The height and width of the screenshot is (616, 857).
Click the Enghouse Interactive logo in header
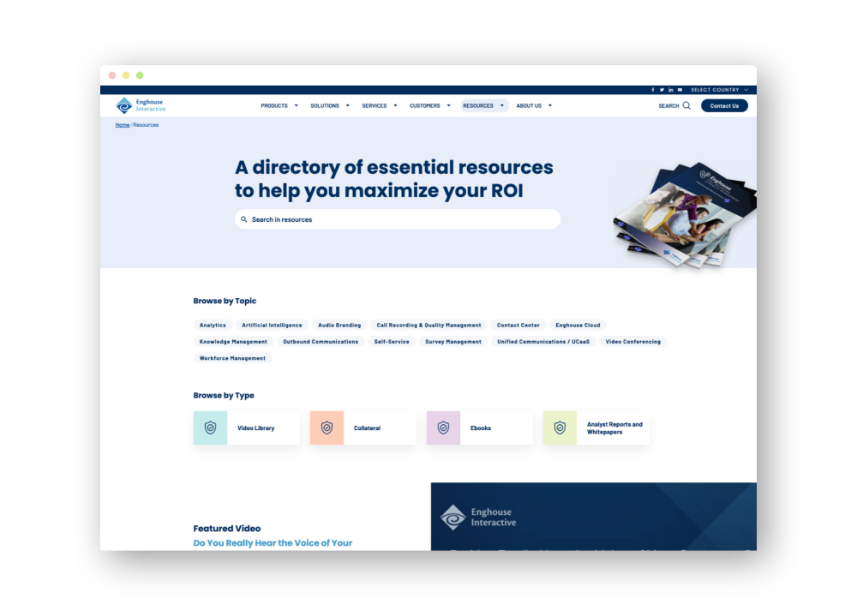tap(141, 105)
